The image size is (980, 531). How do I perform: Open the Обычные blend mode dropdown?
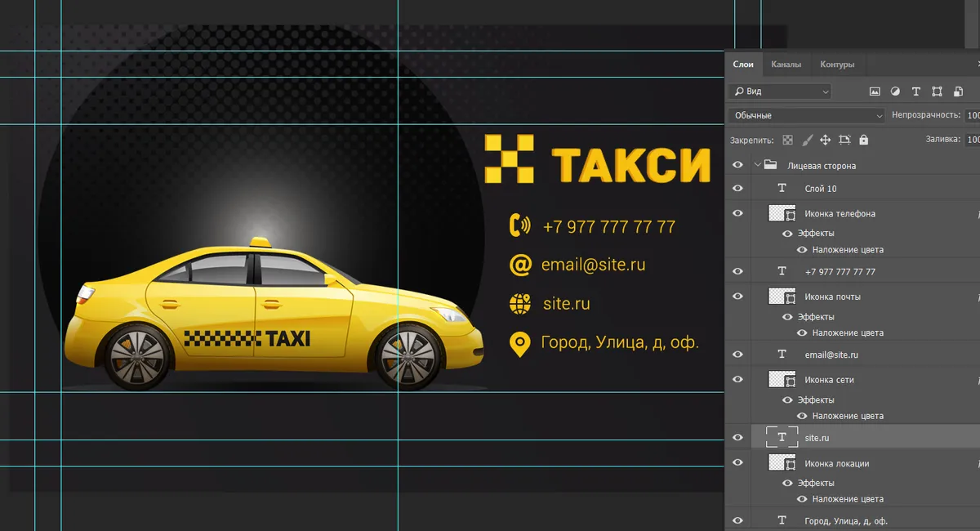click(x=807, y=115)
